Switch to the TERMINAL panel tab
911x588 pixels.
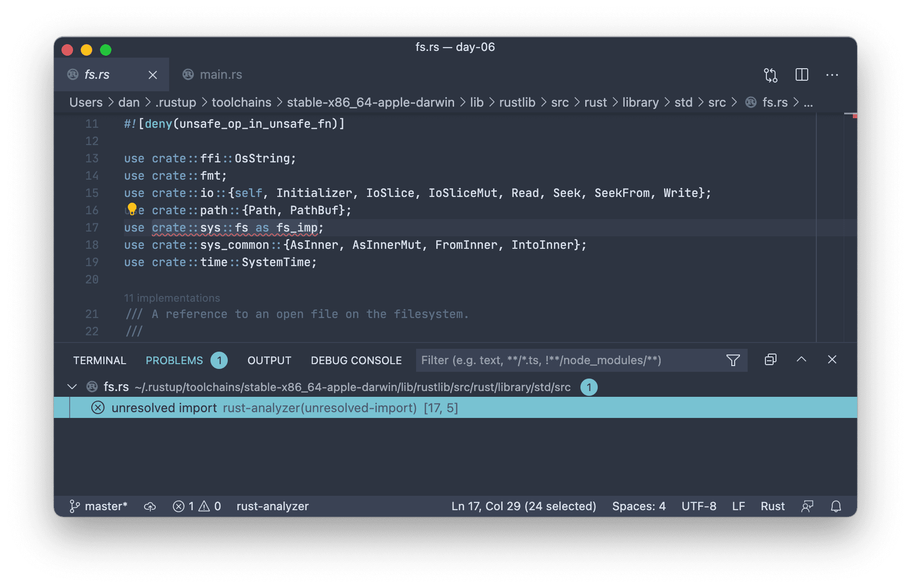[99, 360]
